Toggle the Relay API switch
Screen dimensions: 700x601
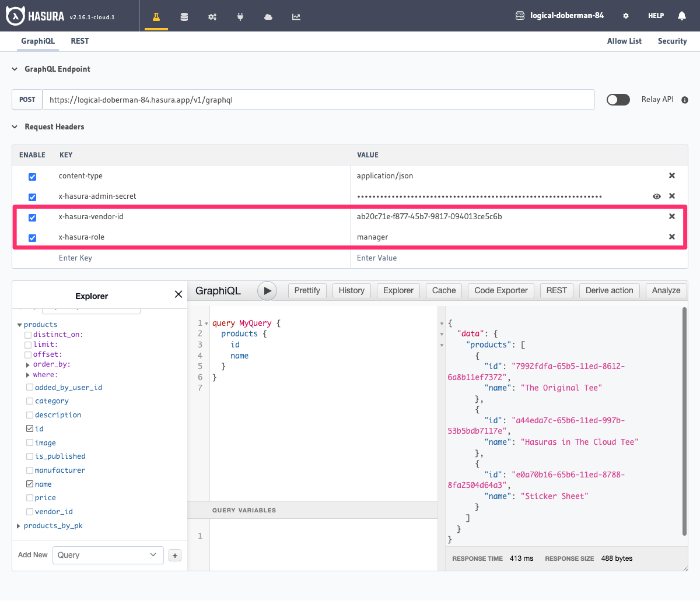pyautogui.click(x=618, y=99)
